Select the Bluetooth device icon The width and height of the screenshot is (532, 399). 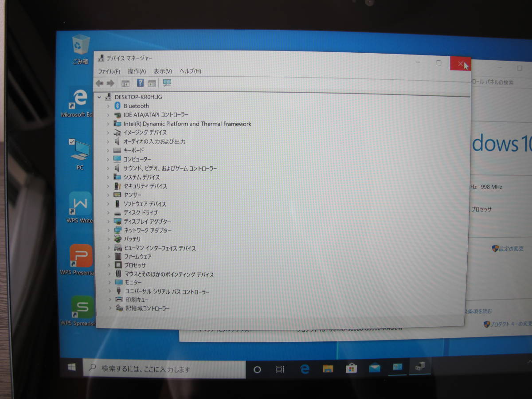coord(117,106)
